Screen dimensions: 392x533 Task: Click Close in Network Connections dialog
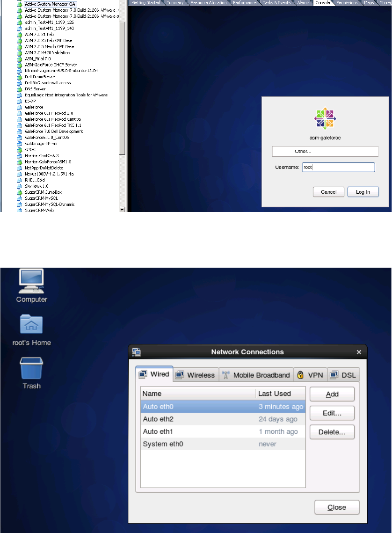[337, 507]
